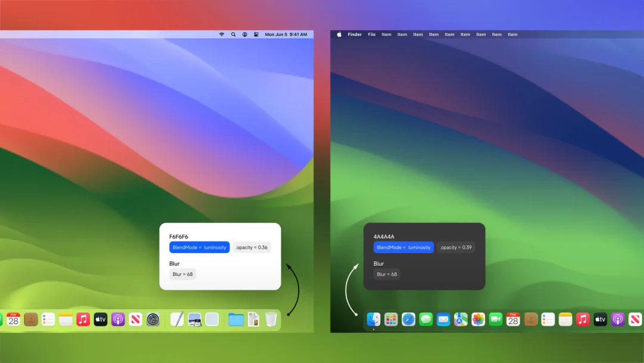The width and height of the screenshot is (644, 363).
Task: Open the Trash in the light desktop dock
Action: point(271,319)
